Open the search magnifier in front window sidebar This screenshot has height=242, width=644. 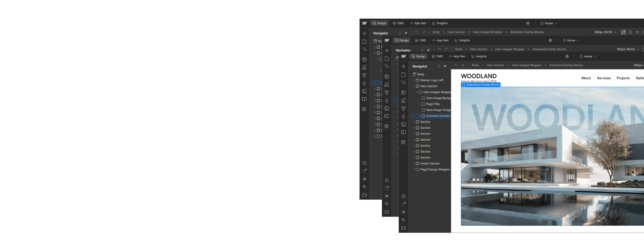pyautogui.click(x=404, y=220)
